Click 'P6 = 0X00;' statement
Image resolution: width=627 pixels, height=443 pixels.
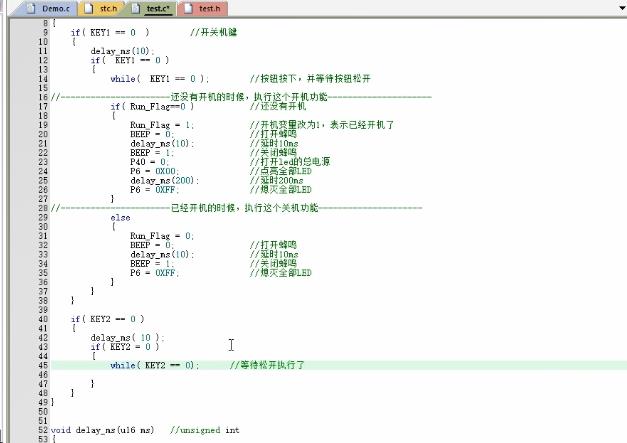tap(154, 171)
